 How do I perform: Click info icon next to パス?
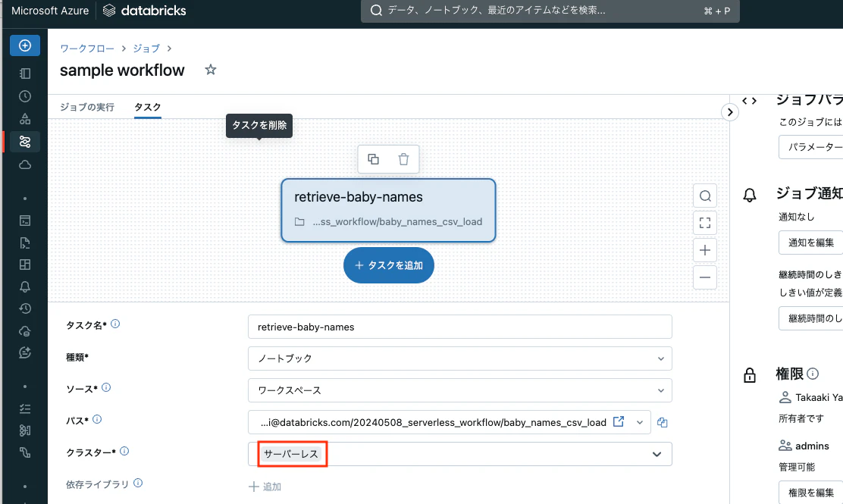97,419
